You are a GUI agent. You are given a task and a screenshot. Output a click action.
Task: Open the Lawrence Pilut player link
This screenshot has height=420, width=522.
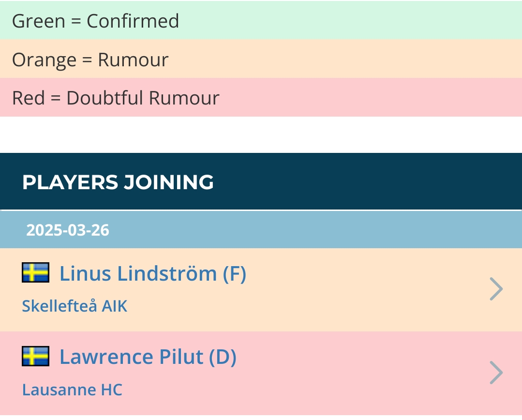(148, 357)
